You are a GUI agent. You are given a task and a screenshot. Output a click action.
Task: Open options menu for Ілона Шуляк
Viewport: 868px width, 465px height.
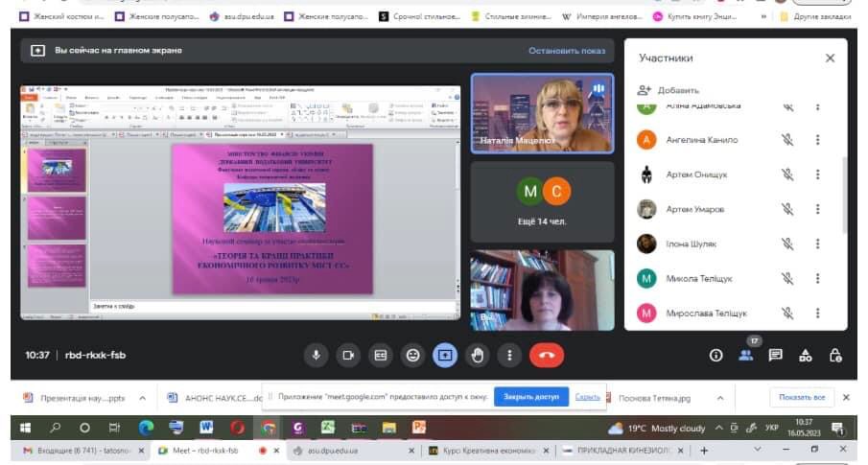tap(817, 244)
